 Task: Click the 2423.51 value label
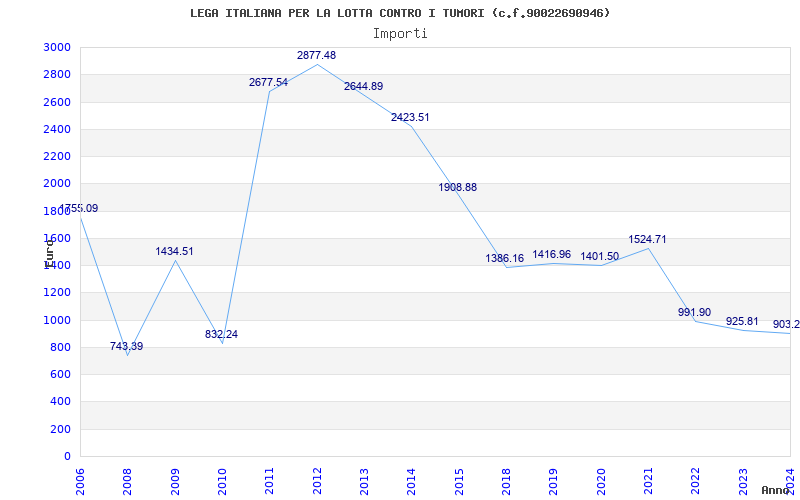pyautogui.click(x=410, y=117)
